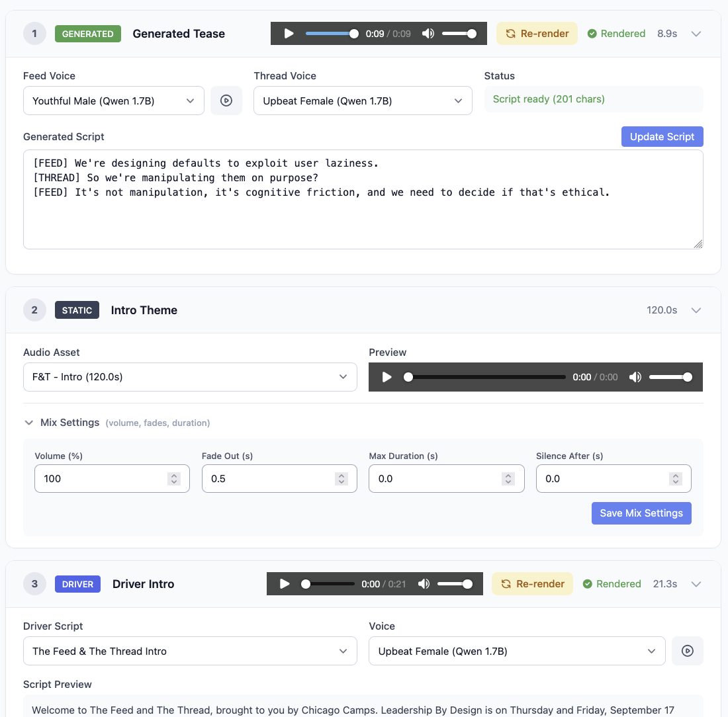Click the GENERATED badge

click(88, 34)
